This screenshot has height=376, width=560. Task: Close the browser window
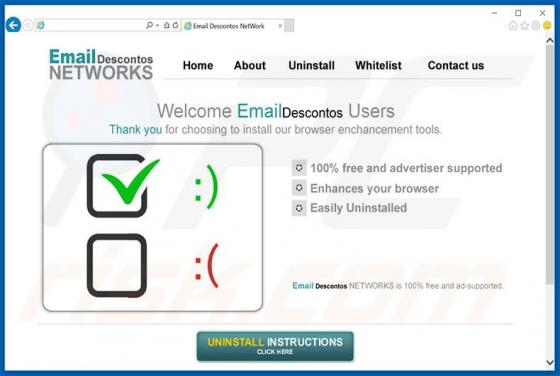542,13
